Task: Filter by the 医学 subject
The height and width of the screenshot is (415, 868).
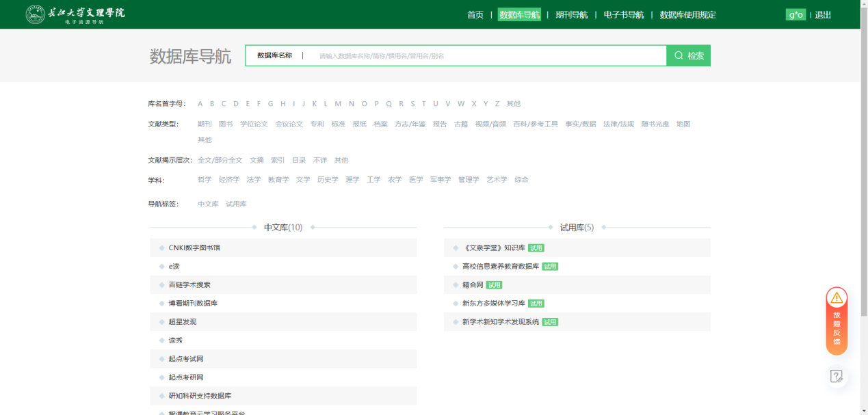Action: [416, 180]
